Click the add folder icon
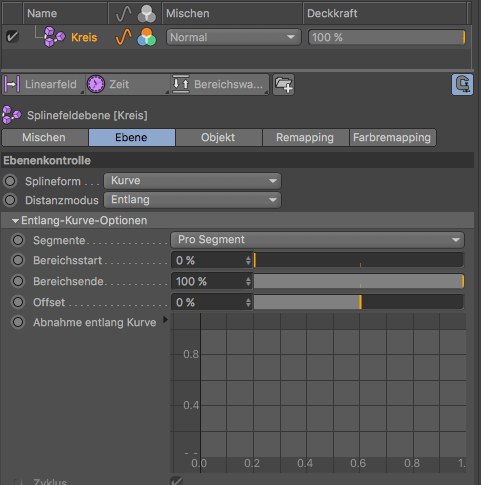This screenshot has width=481, height=485. coord(283,84)
